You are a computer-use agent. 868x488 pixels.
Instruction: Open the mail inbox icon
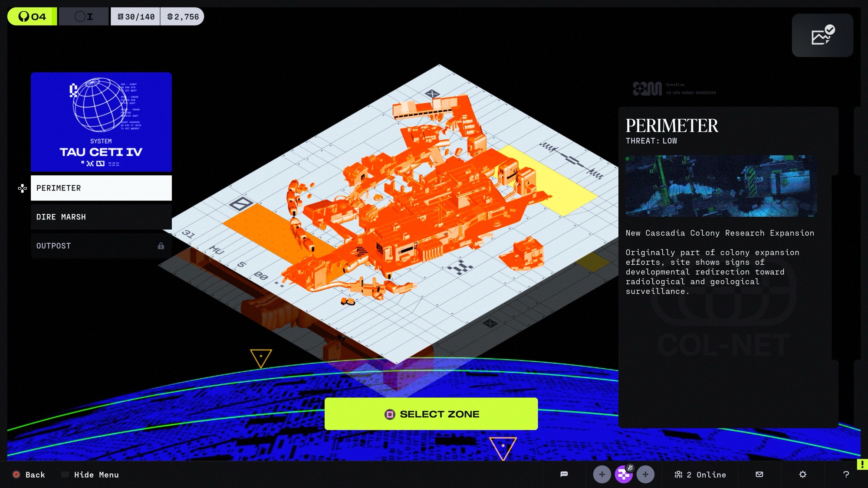(x=759, y=474)
